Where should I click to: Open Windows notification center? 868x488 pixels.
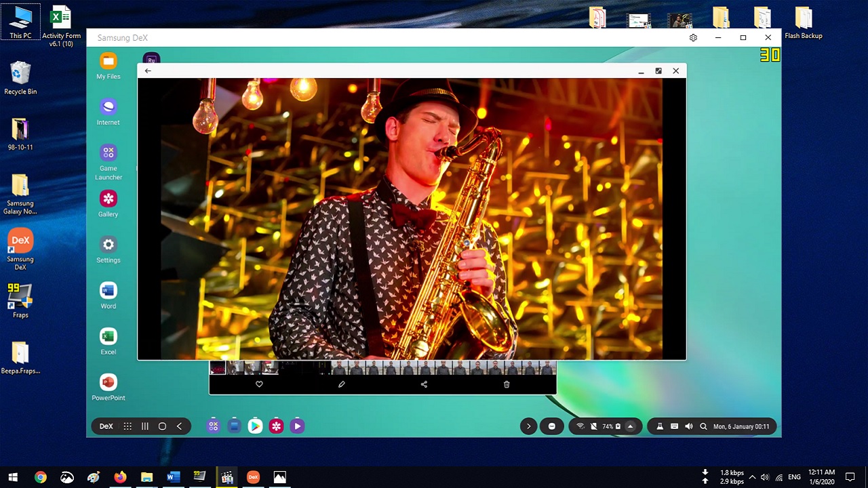coord(850,477)
